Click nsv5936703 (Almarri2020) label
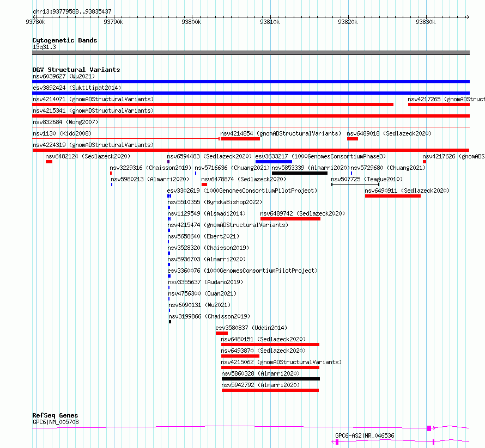Screen dimensions: 485x448 pos(207,259)
